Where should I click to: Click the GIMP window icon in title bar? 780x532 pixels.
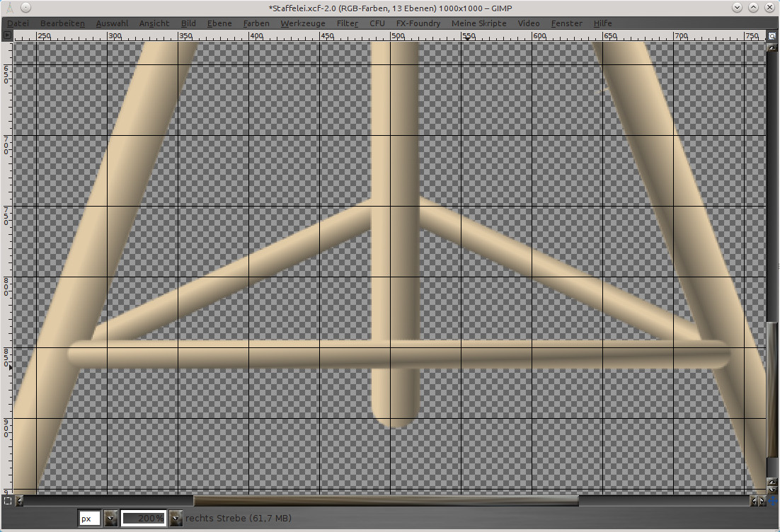click(x=8, y=7)
